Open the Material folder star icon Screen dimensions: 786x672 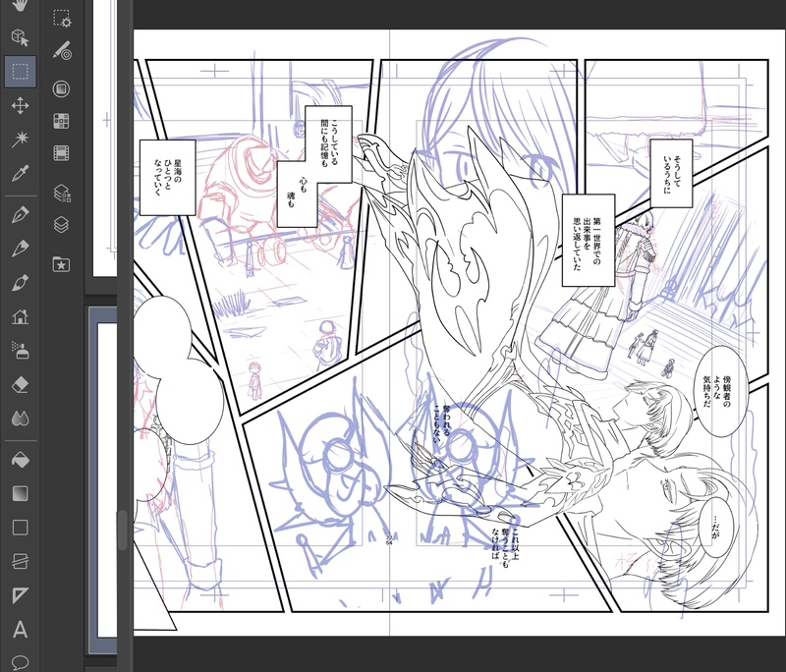[x=61, y=264]
